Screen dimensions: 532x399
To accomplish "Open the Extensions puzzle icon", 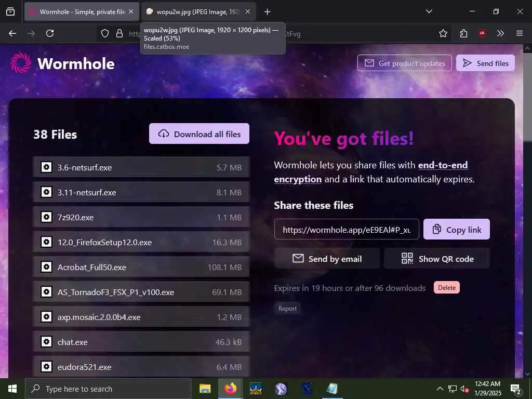I will 463,33.
